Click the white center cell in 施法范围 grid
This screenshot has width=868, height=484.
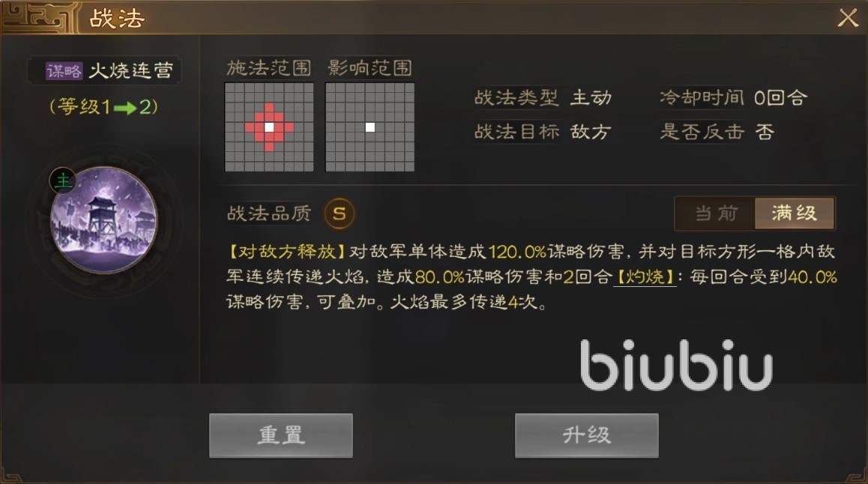coord(269,127)
